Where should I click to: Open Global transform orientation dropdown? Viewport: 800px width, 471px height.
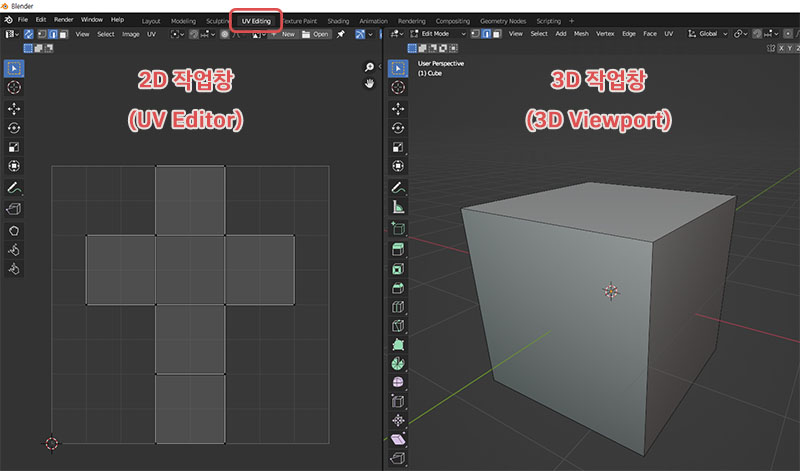coord(708,34)
